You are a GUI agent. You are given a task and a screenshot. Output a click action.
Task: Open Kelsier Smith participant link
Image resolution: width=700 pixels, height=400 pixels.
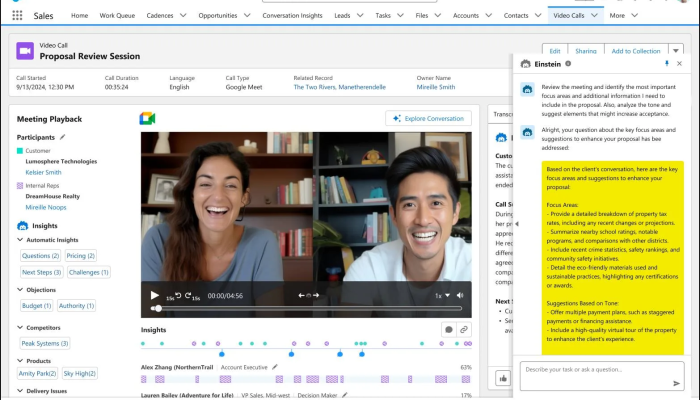coord(43,172)
